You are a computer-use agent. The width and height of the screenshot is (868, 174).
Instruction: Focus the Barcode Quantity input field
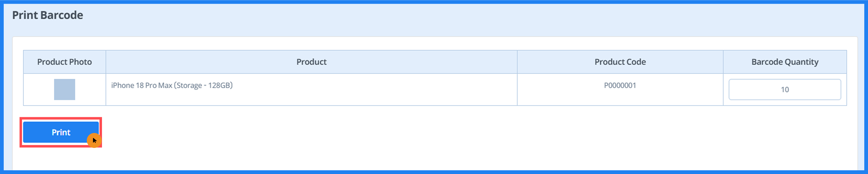tap(784, 89)
